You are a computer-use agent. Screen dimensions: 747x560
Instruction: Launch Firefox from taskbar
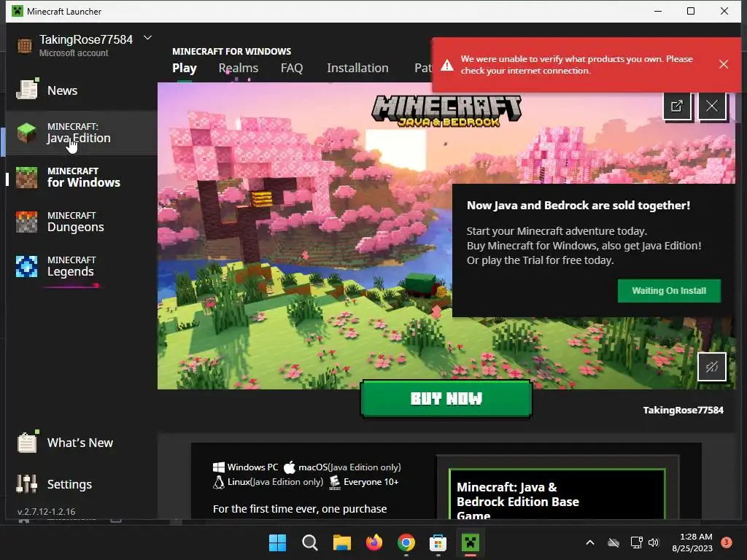coord(374,542)
